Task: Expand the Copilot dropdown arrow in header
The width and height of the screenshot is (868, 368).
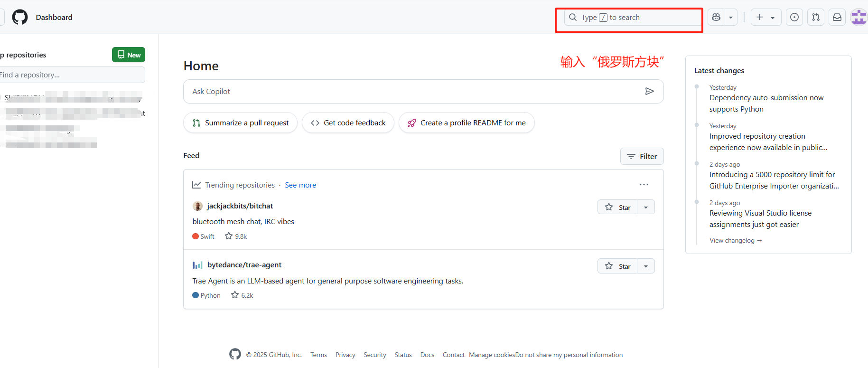Action: pyautogui.click(x=731, y=17)
